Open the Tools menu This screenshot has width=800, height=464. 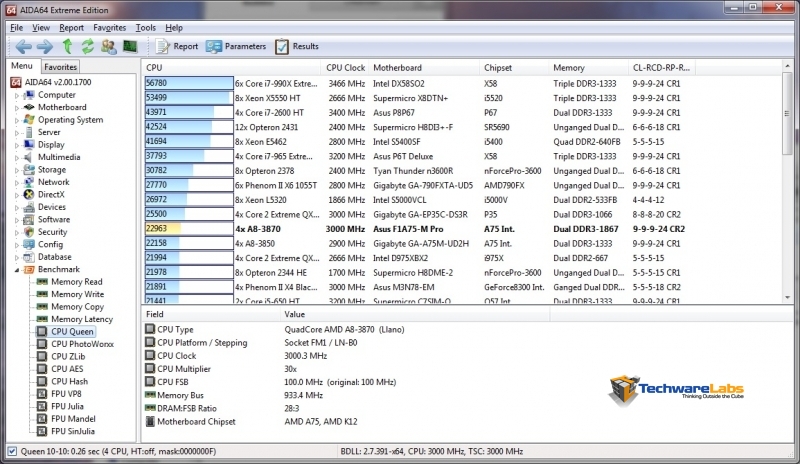(145, 28)
